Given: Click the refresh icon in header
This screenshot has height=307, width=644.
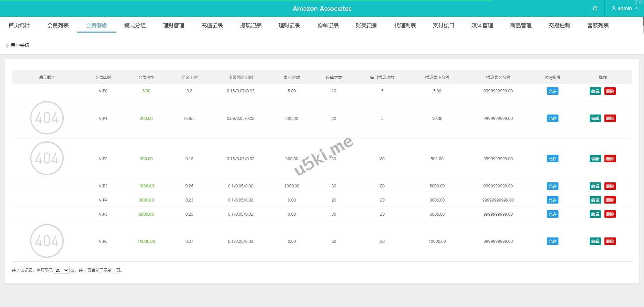Looking at the screenshot, I should 595,8.
